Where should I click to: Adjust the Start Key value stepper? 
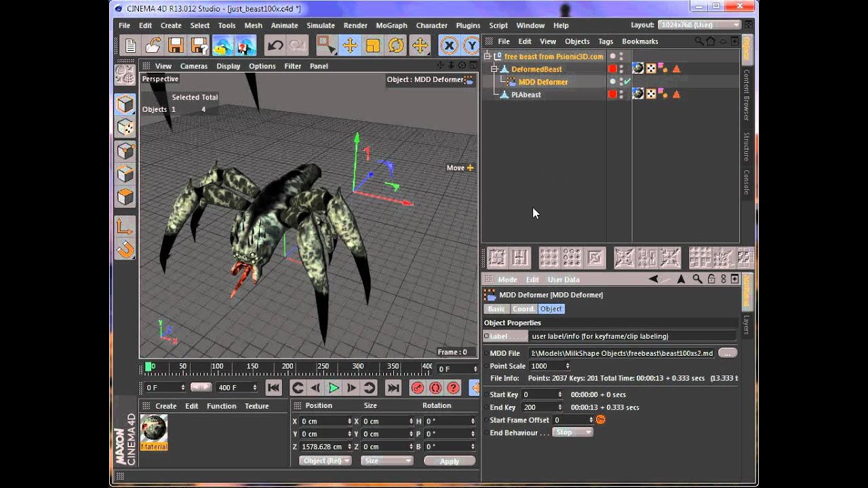click(559, 394)
